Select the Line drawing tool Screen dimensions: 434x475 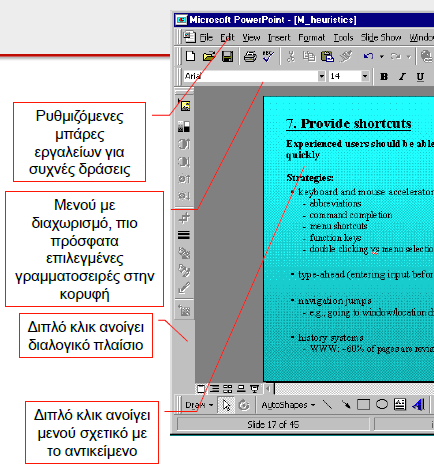pyautogui.click(x=328, y=405)
